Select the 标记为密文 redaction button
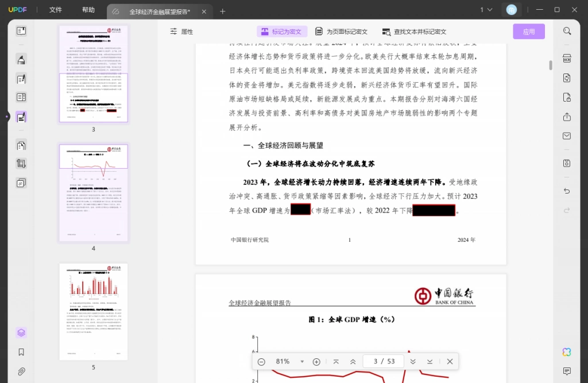The width and height of the screenshot is (588, 383). [x=282, y=32]
